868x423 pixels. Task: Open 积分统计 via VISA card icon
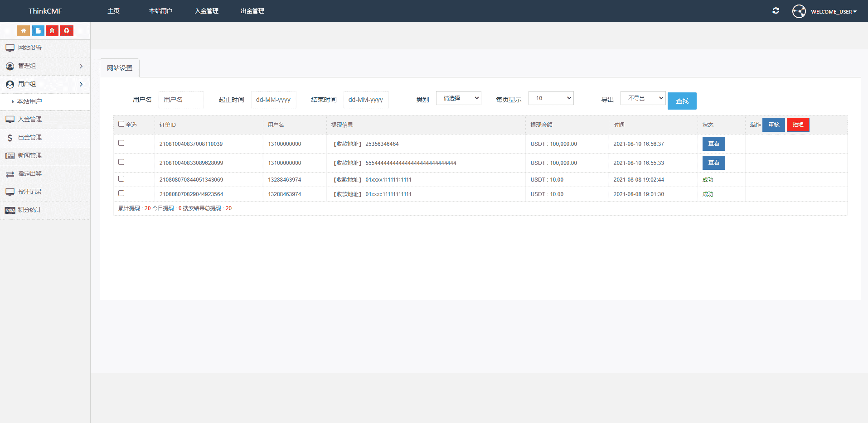click(10, 210)
